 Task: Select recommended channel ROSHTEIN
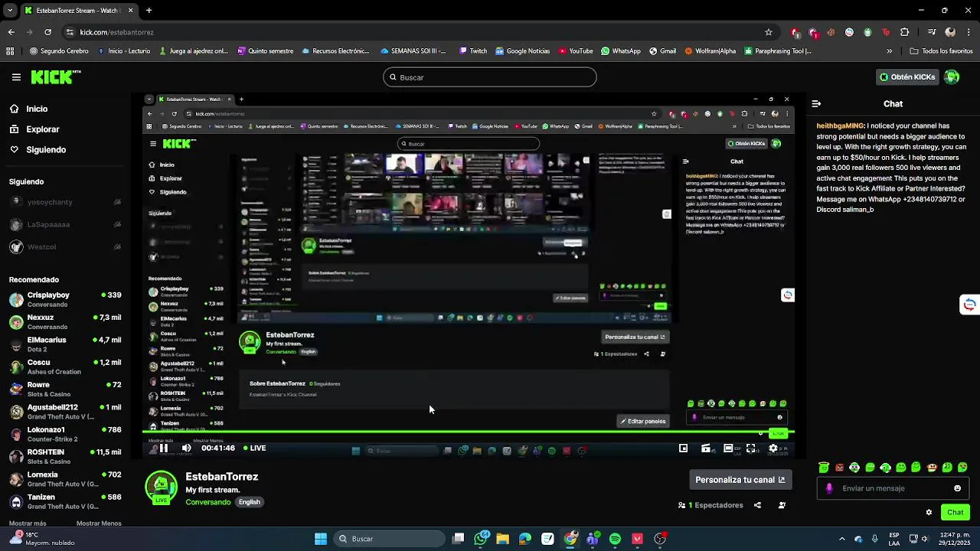coord(65,456)
